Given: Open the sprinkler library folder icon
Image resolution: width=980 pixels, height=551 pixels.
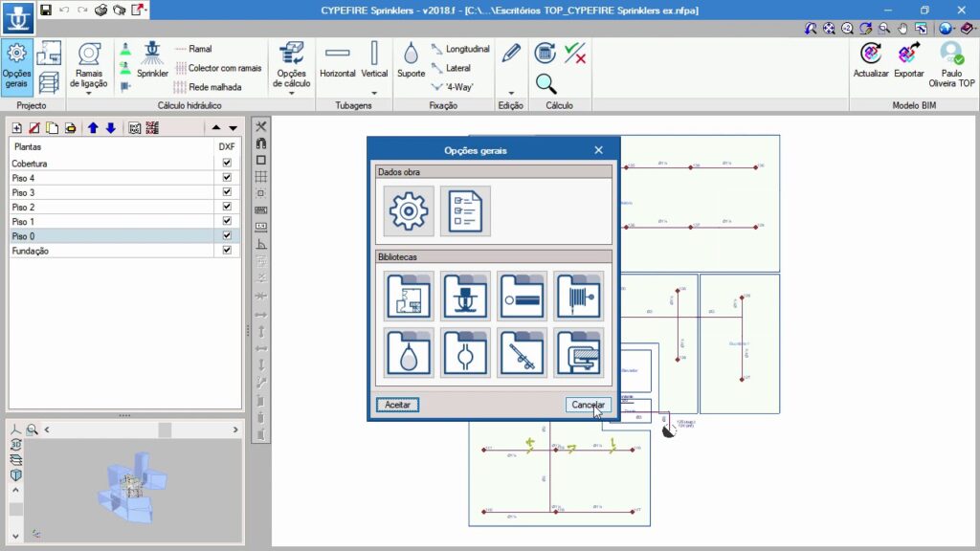Looking at the screenshot, I should 465,296.
